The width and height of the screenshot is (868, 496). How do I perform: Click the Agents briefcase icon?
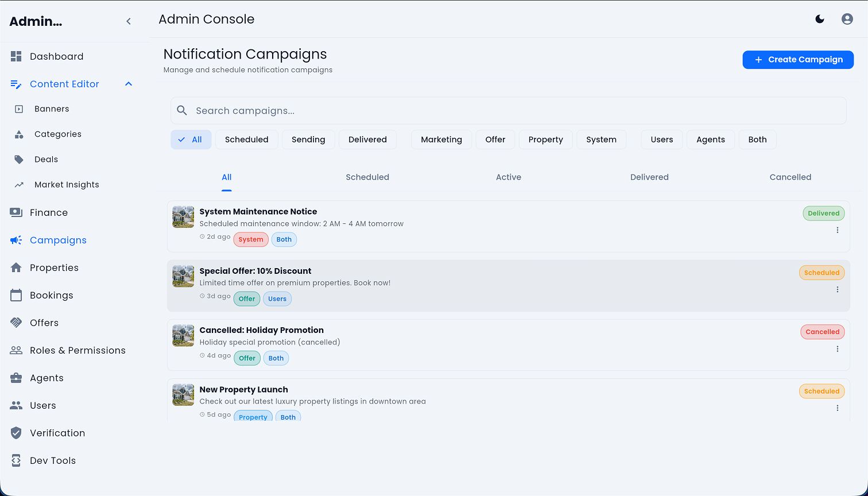tap(16, 378)
